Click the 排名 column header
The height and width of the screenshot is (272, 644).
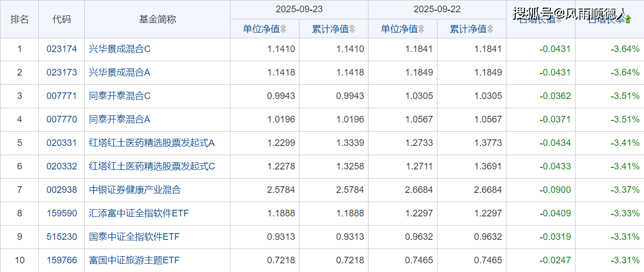pos(19,19)
